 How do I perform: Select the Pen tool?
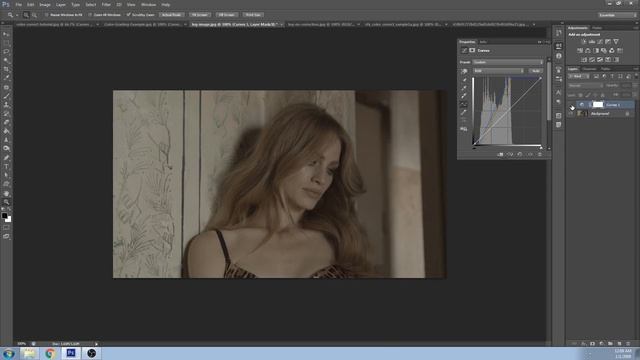[6, 158]
